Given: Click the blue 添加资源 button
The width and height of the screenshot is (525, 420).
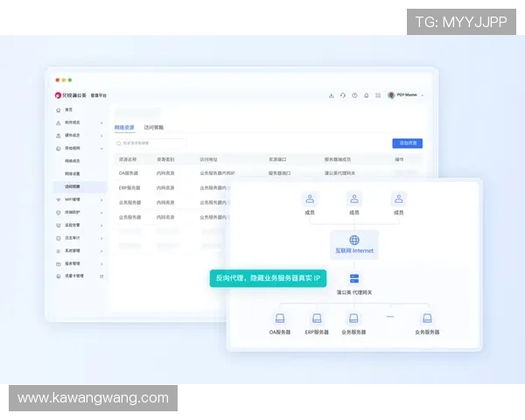Looking at the screenshot, I should pyautogui.click(x=408, y=143).
